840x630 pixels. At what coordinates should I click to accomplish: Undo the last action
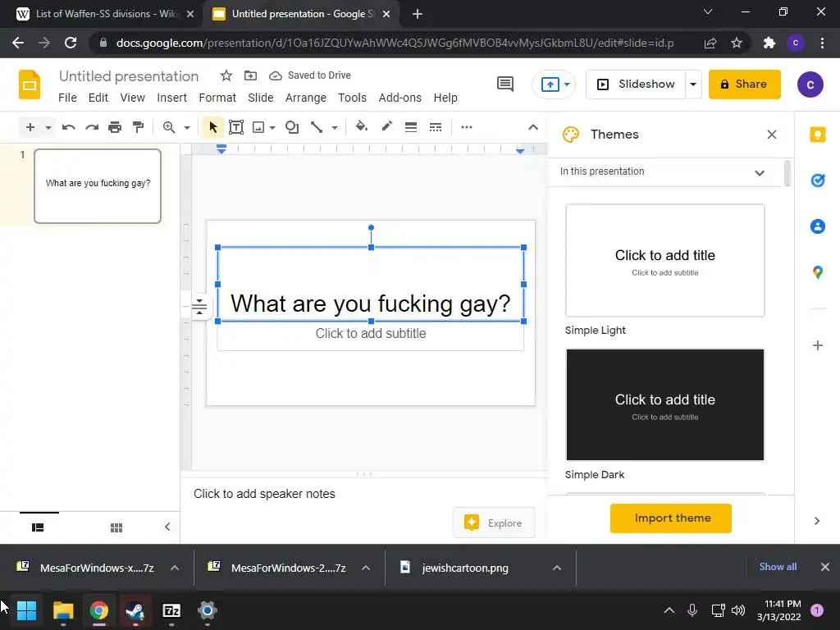pyautogui.click(x=69, y=127)
